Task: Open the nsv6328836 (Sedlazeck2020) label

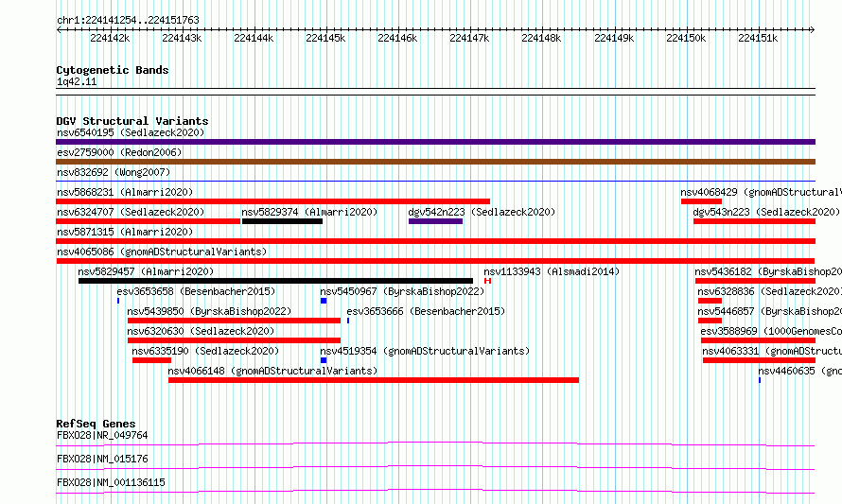Action: [x=769, y=291]
